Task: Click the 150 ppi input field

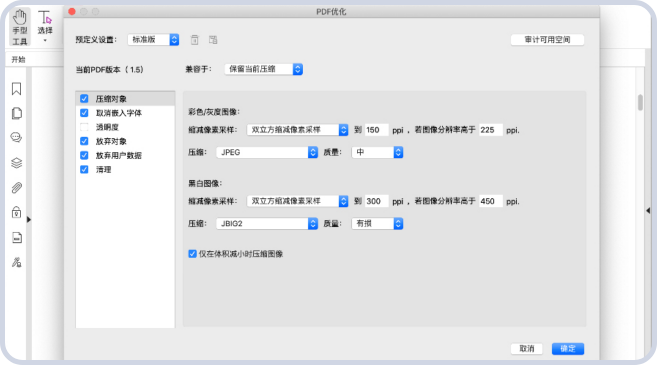Action: [376, 130]
